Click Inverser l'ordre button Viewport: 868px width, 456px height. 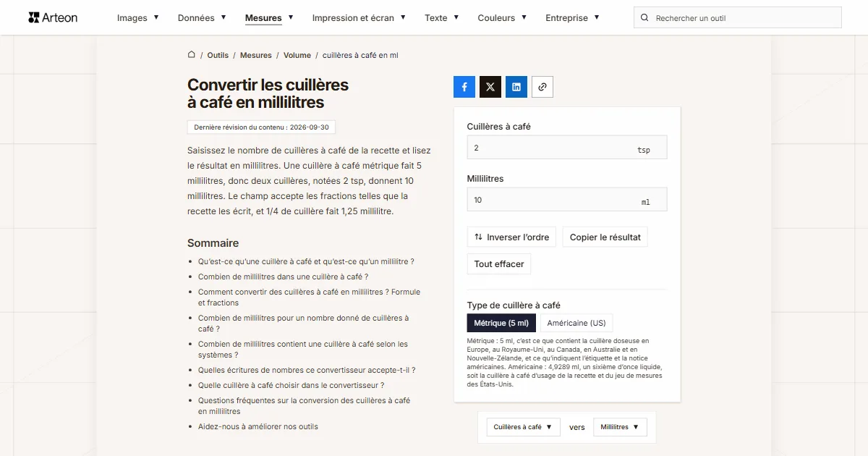(511, 237)
